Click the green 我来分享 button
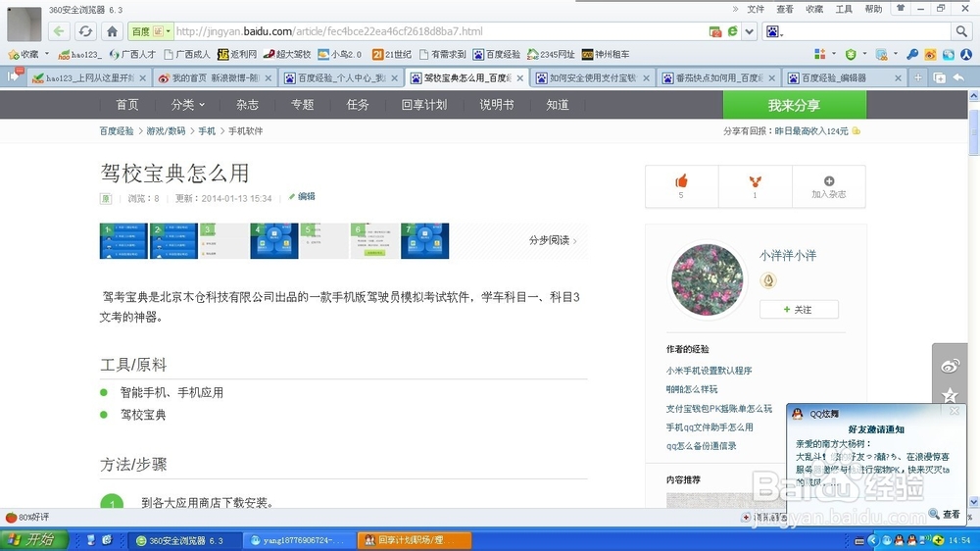980x551 pixels. pyautogui.click(x=795, y=105)
